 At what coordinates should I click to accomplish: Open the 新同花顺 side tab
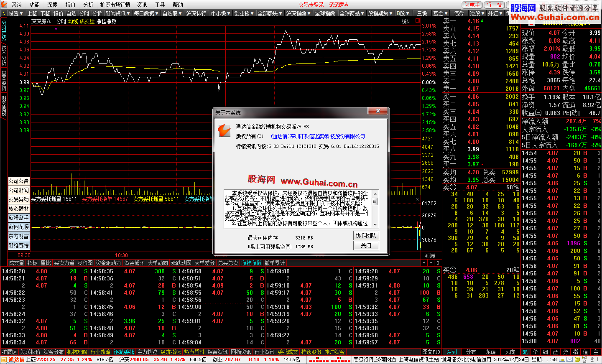point(19,227)
